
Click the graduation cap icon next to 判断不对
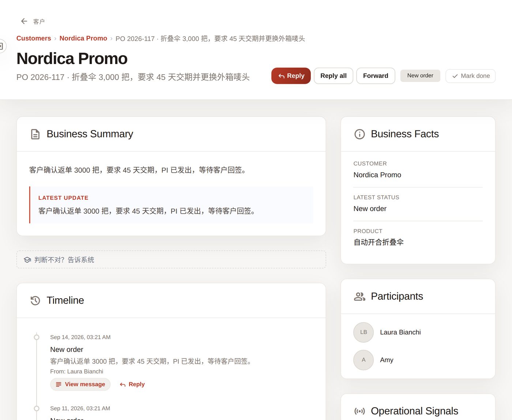pyautogui.click(x=27, y=260)
